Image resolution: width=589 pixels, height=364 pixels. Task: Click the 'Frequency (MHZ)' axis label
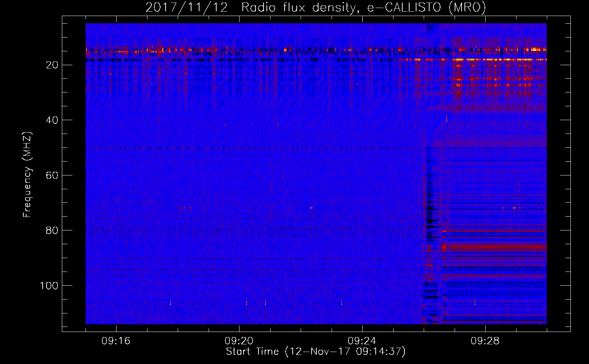point(27,175)
